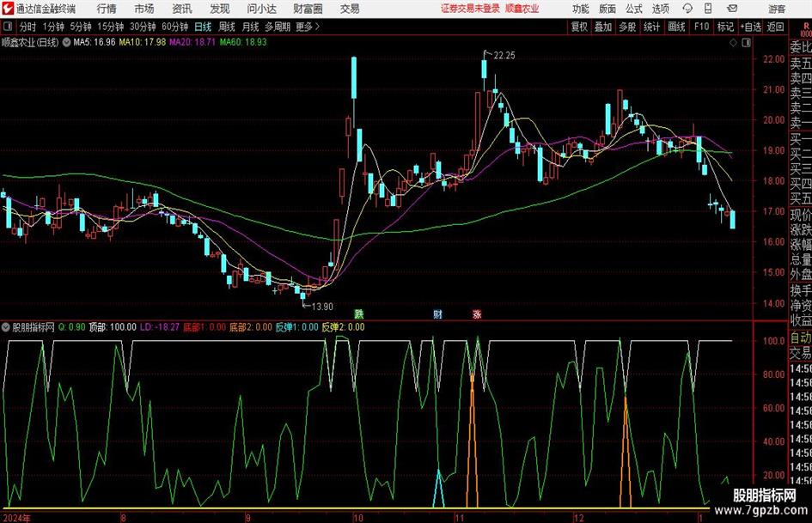Screen dimensions: 812x523
Task: Open the 问小达 menu
Action: tap(261, 9)
